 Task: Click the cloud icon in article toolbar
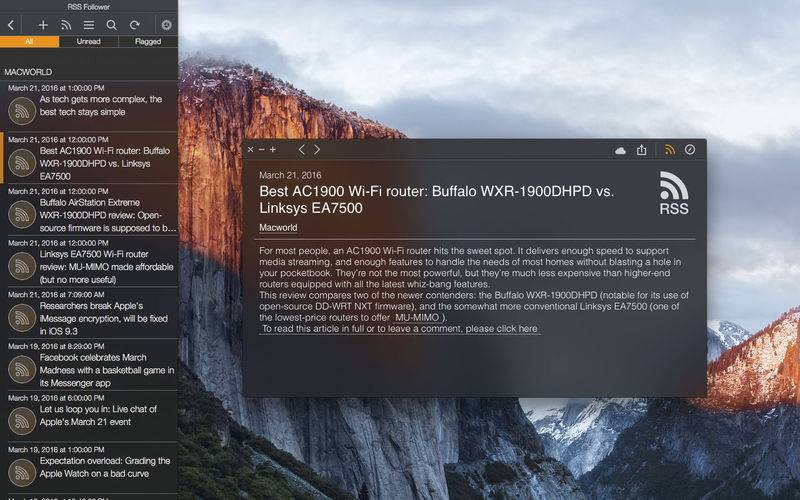(620, 150)
